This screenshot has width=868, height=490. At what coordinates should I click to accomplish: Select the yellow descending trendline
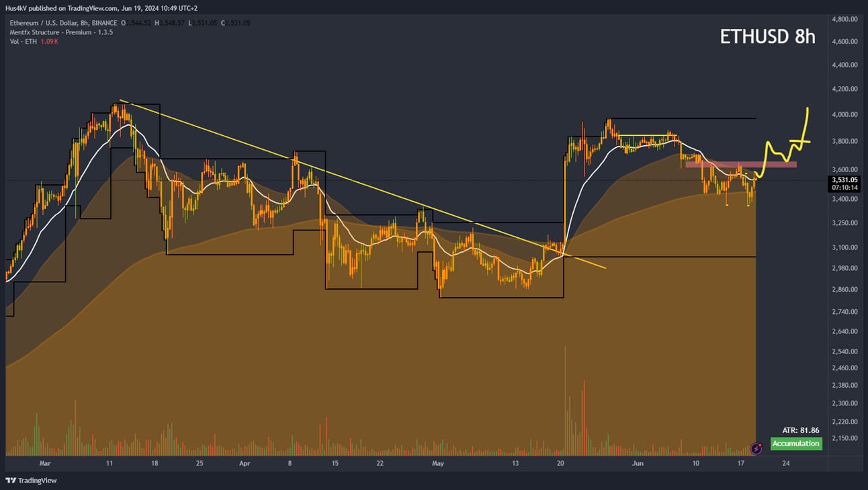[x=363, y=184]
